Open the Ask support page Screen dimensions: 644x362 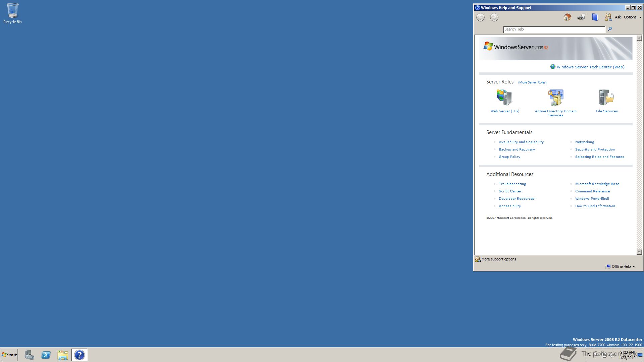click(618, 17)
